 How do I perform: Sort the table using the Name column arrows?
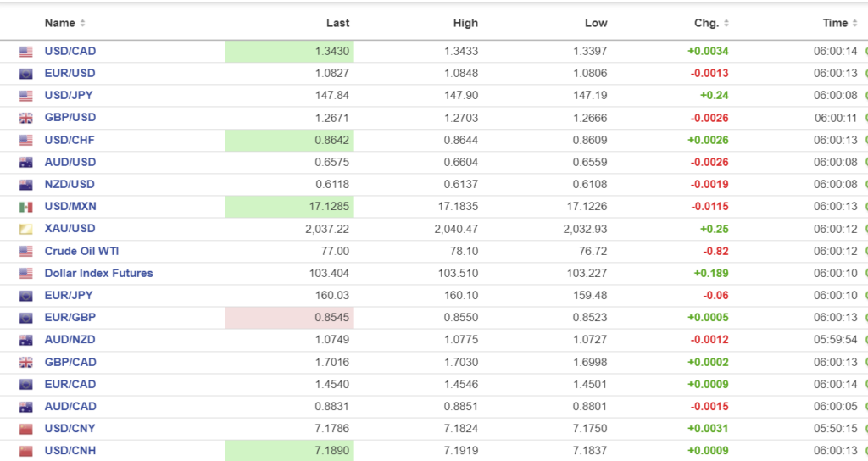(82, 24)
